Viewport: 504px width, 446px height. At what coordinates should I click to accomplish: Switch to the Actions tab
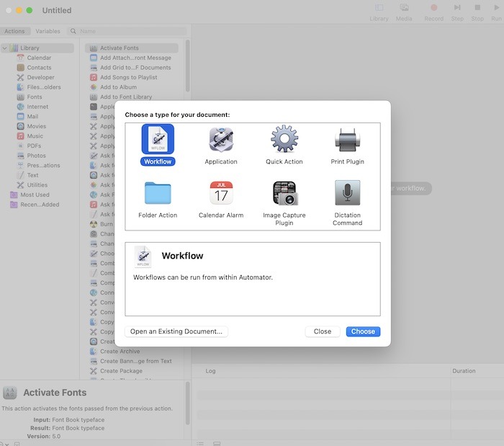[15, 31]
